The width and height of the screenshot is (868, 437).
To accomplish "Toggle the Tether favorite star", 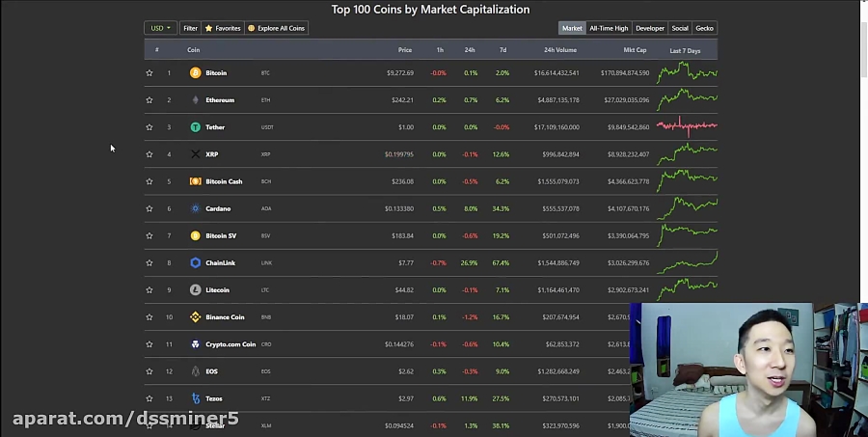I will [x=149, y=126].
